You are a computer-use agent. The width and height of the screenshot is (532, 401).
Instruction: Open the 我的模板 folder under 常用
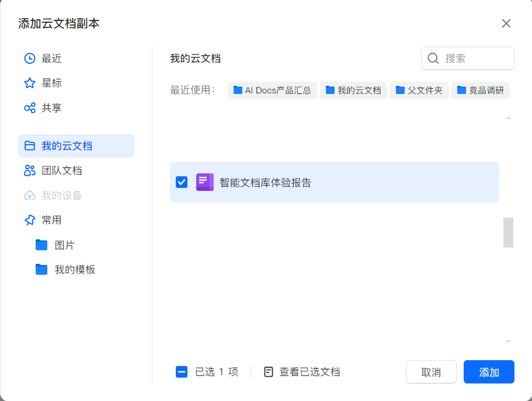point(75,270)
